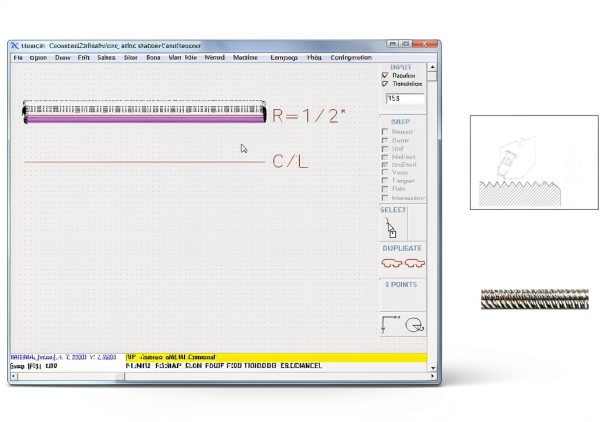Click the vertical scrollbar down arrow
This screenshot has height=422, width=600.
432,368
